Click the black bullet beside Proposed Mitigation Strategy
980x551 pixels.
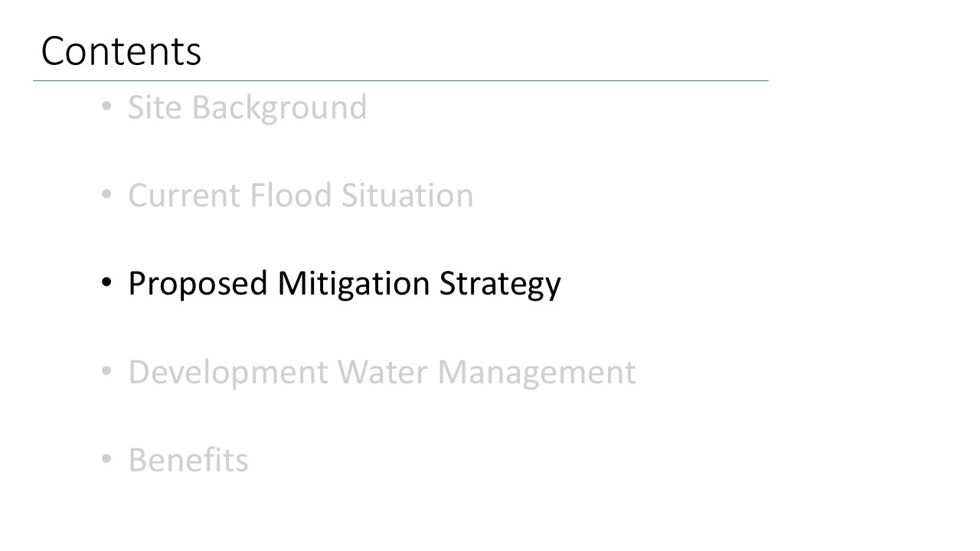tap(107, 284)
